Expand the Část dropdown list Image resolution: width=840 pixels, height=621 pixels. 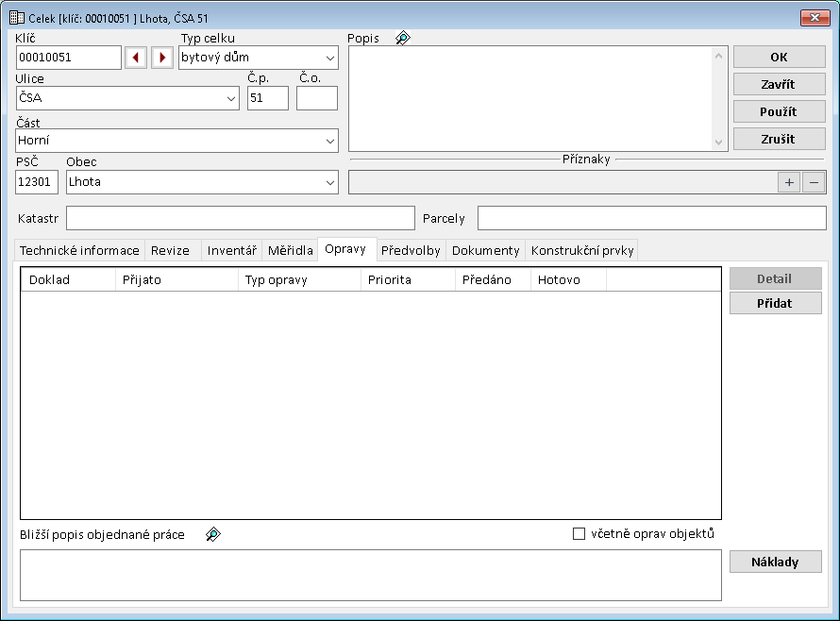329,141
